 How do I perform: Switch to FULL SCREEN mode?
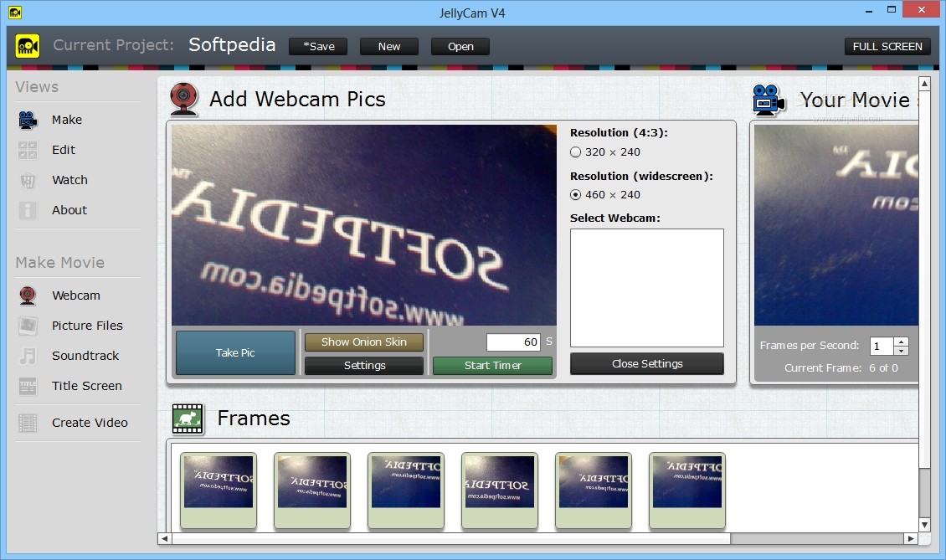[887, 47]
